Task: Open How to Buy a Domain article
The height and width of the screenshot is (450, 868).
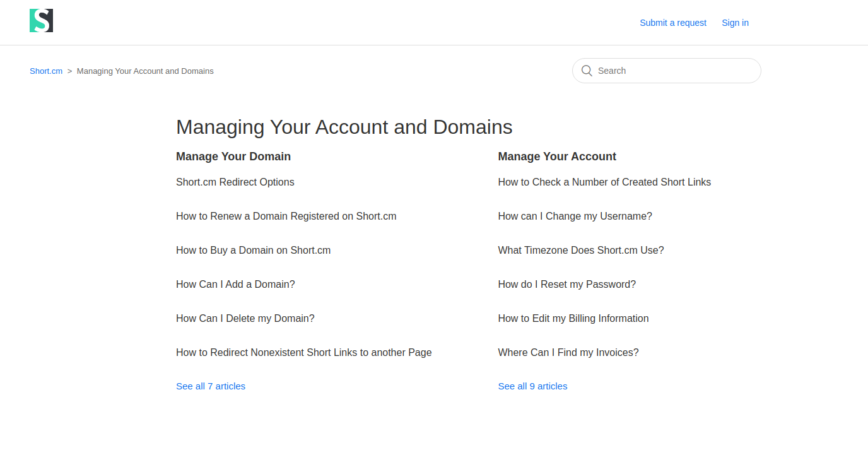Action: 254,250
